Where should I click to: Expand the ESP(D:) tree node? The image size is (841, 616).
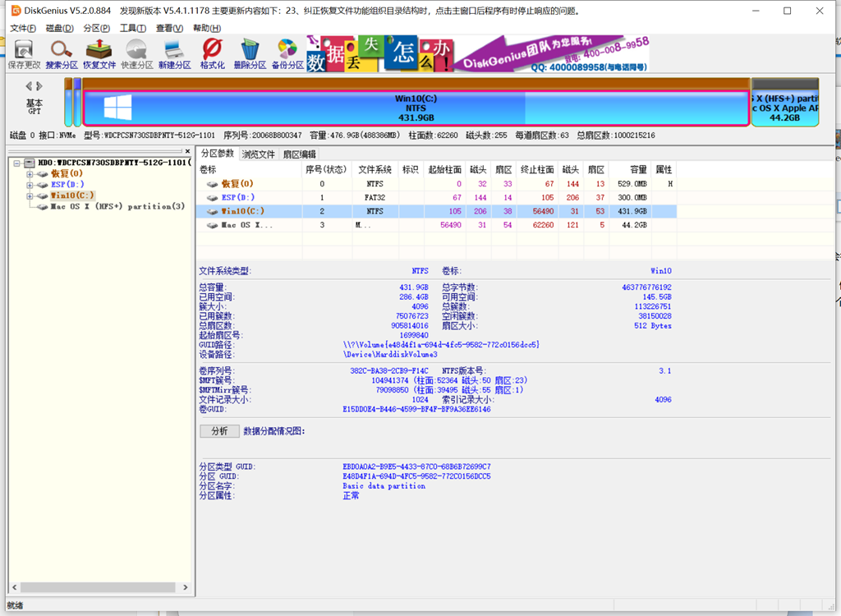pyautogui.click(x=30, y=185)
